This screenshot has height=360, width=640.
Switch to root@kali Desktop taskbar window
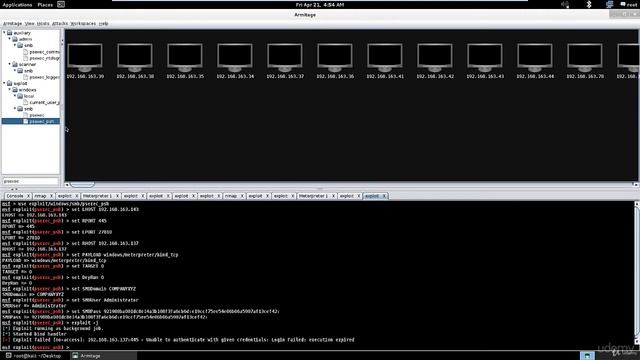click(x=33, y=356)
